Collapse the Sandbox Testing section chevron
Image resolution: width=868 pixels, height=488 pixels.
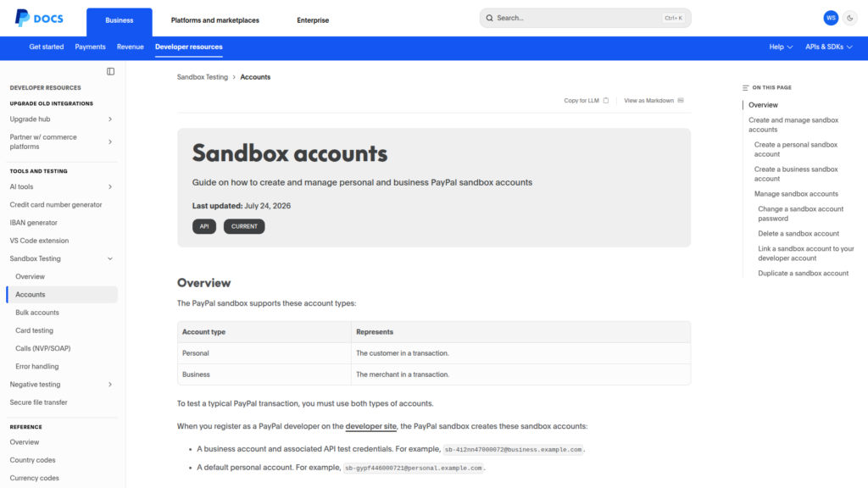[x=110, y=259]
